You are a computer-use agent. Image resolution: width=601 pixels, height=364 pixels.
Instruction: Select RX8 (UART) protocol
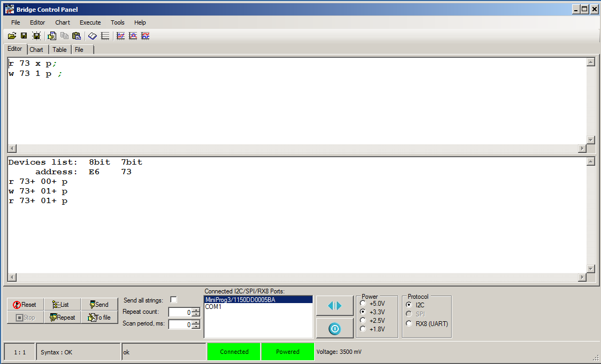(409, 323)
